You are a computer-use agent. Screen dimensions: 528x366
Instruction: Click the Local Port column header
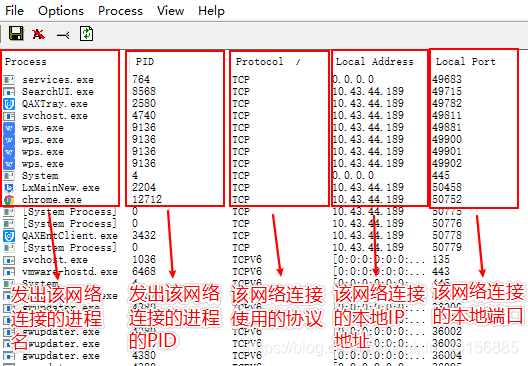click(466, 62)
